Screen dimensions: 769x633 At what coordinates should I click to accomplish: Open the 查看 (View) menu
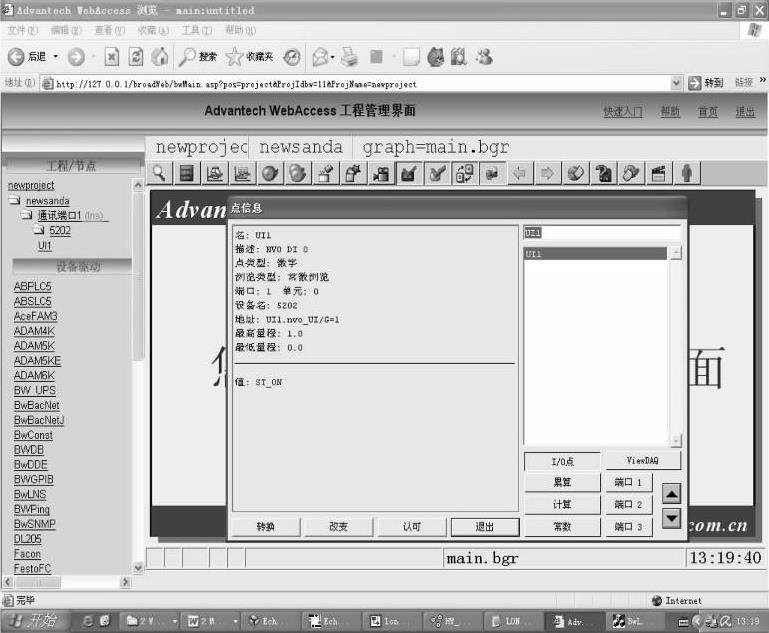(109, 30)
